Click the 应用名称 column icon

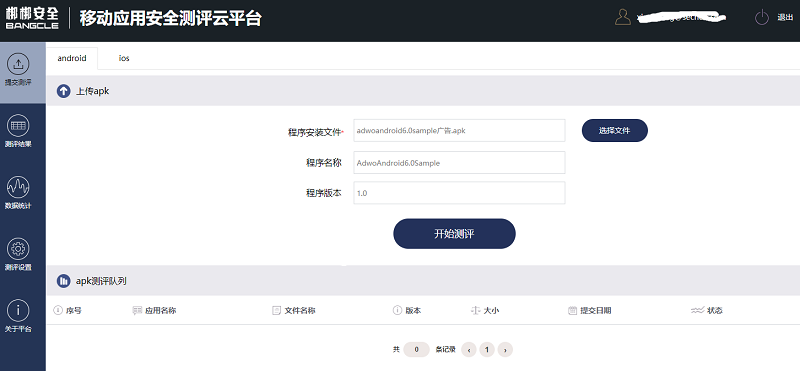137,310
